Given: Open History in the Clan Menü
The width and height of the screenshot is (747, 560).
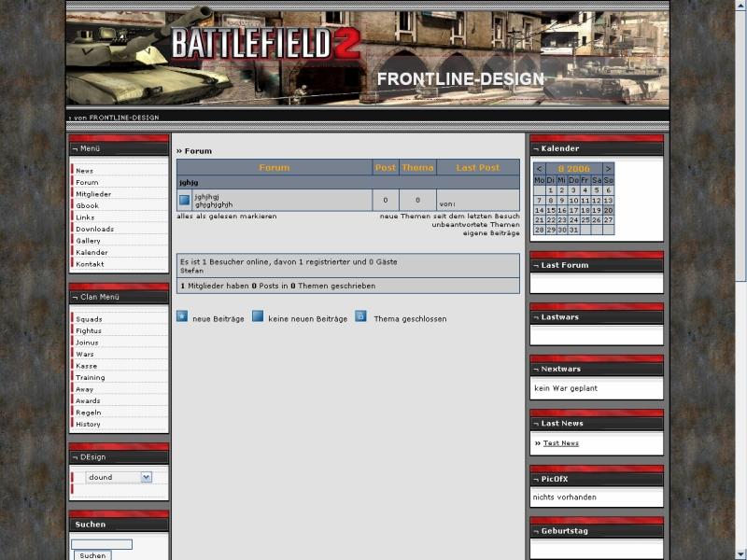Looking at the screenshot, I should pos(88,425).
